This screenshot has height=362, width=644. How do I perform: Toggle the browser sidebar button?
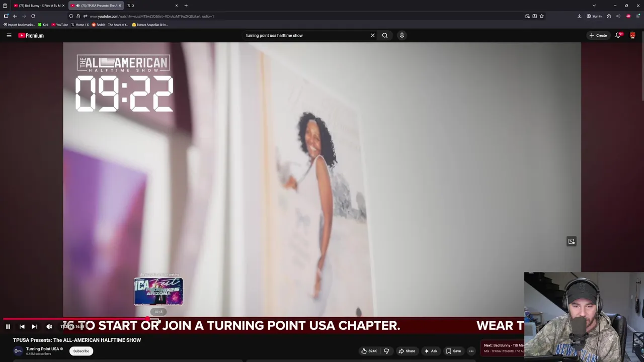[6, 16]
